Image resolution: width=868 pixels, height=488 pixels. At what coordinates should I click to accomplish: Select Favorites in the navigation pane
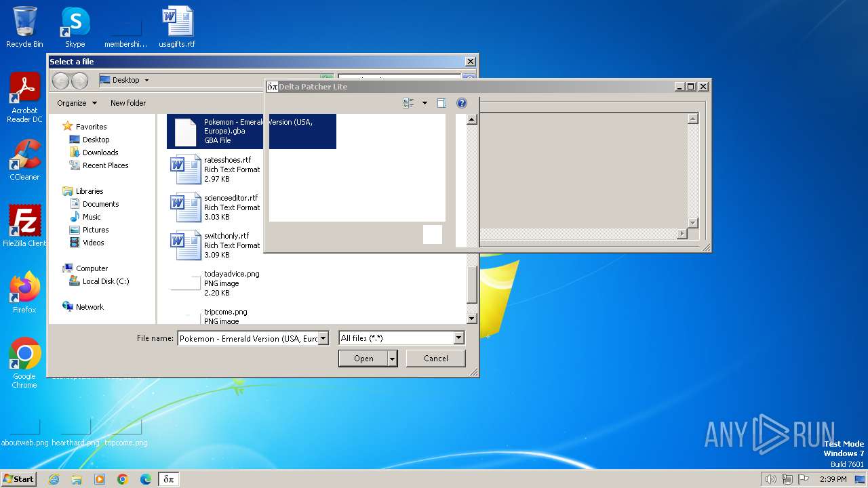coord(91,127)
